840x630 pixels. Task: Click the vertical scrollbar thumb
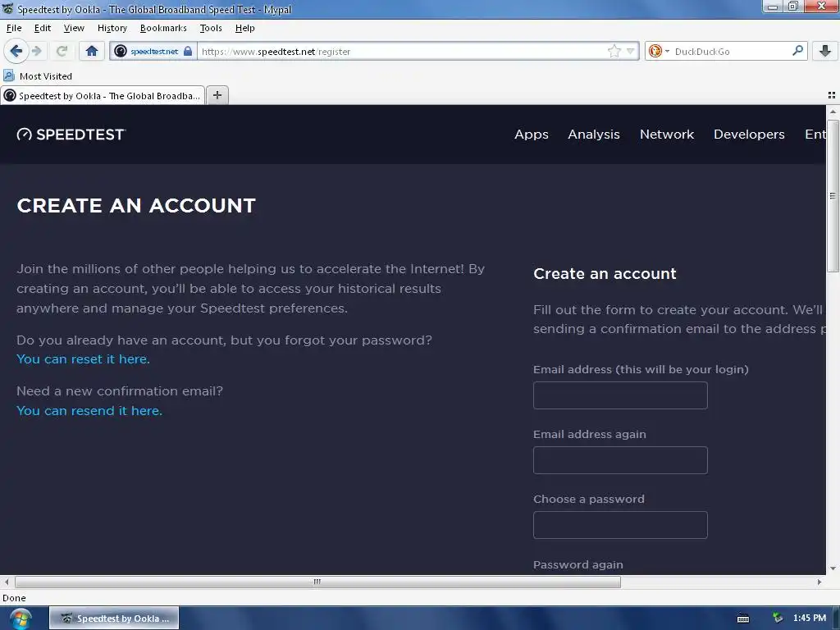pos(833,195)
